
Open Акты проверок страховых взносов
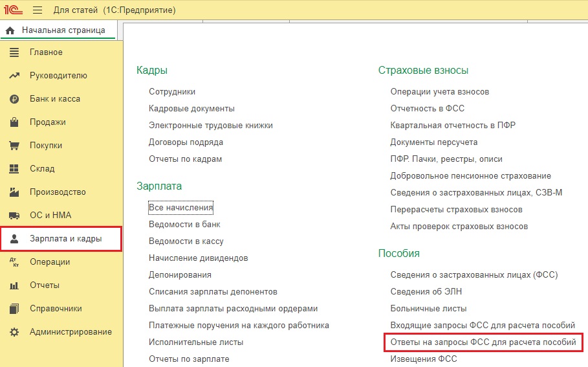[459, 227]
